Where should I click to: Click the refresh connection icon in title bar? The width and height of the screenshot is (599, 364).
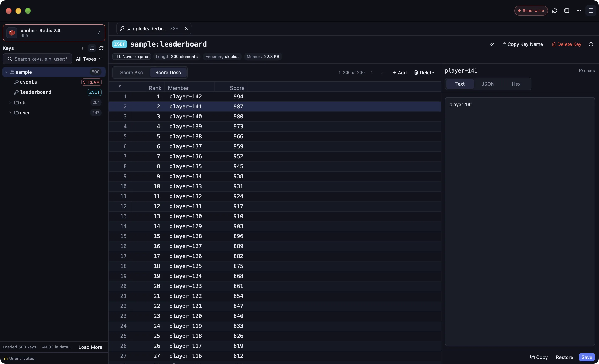[554, 11]
